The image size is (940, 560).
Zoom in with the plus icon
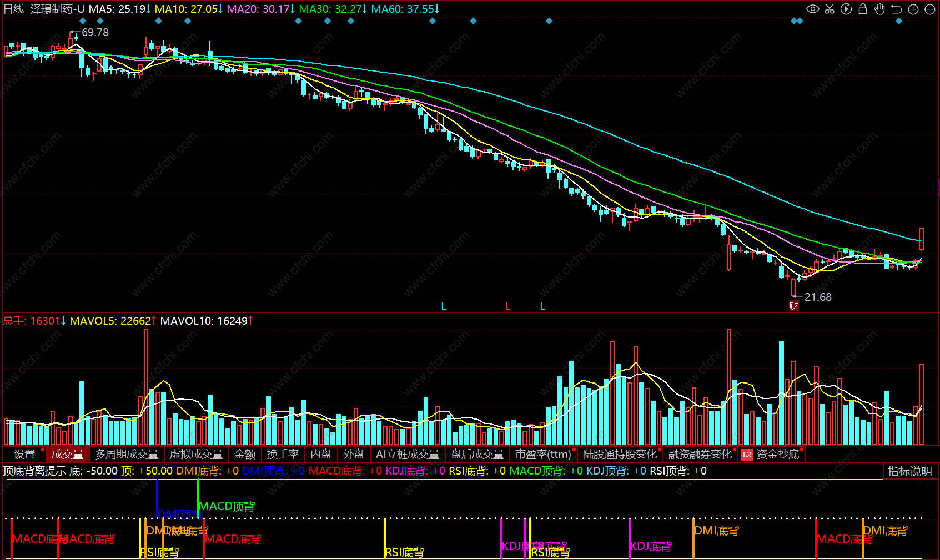[913, 9]
